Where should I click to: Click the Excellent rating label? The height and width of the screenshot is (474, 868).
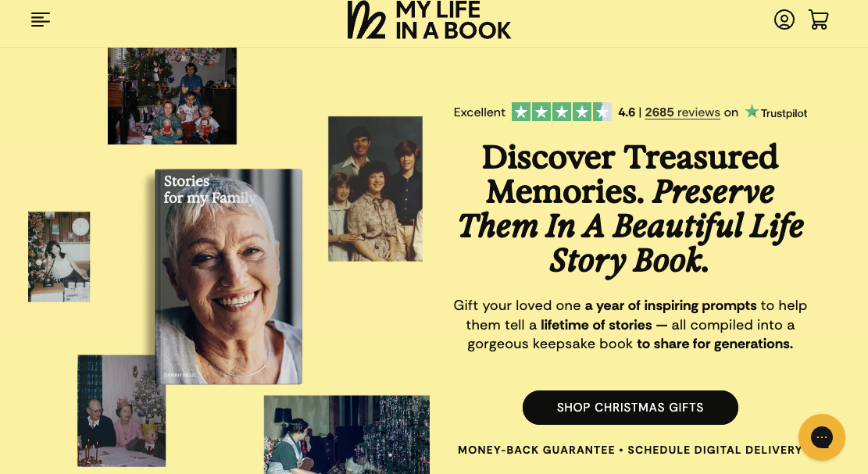(480, 112)
